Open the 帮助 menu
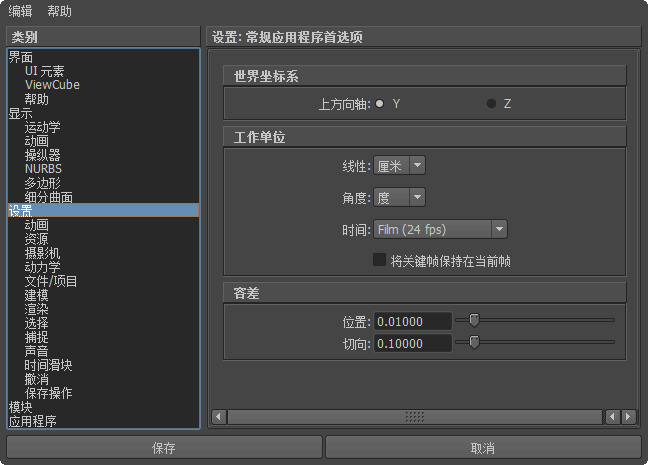The image size is (648, 465). [60, 11]
